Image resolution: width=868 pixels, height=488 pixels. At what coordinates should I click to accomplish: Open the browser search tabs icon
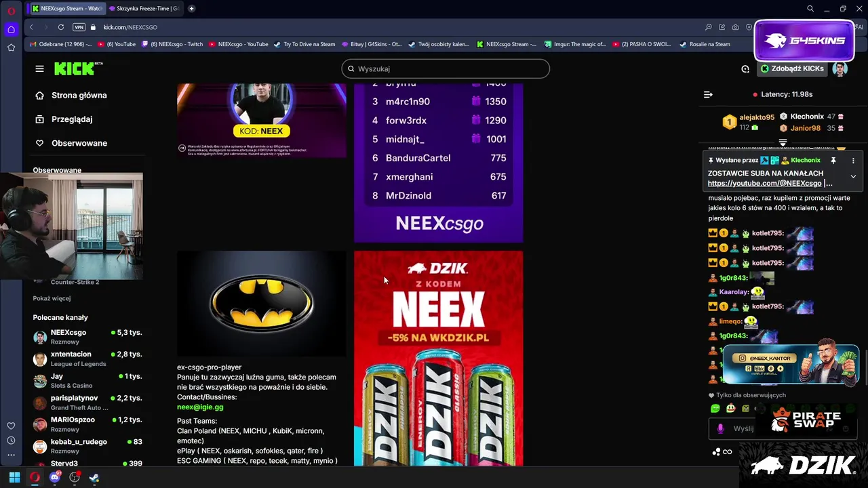click(x=810, y=8)
